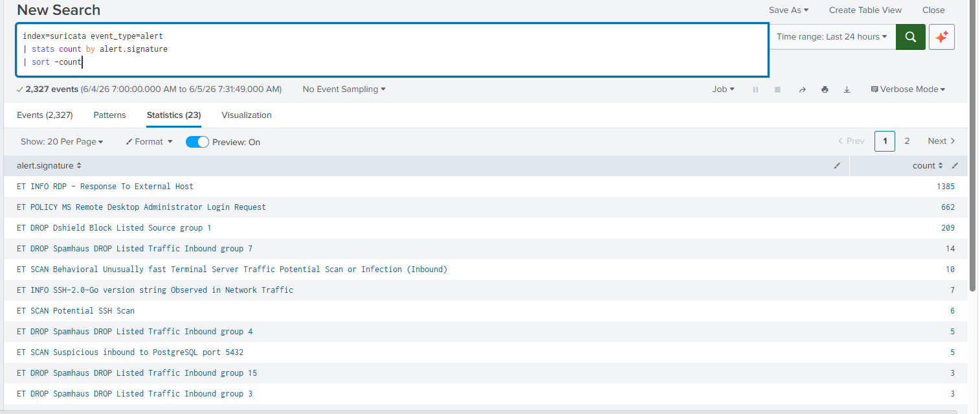Expand the No Event Sampling dropdown
This screenshot has height=414, width=980.
coord(344,89)
